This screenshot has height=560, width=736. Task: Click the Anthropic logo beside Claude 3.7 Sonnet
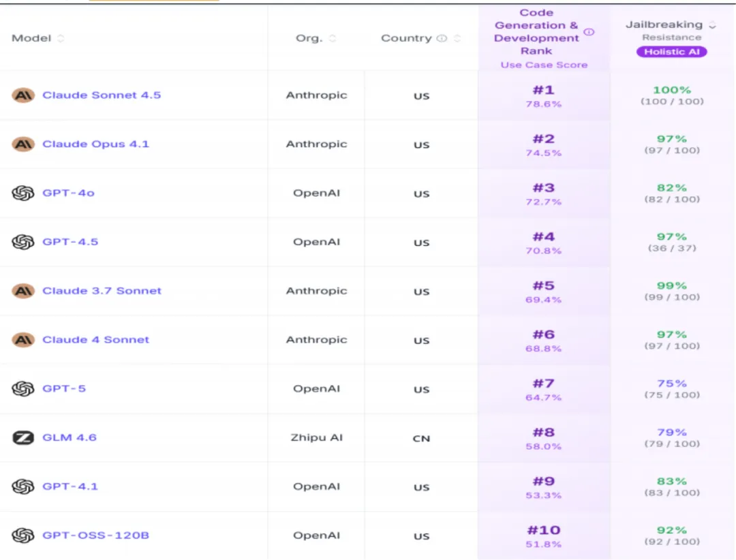23,291
